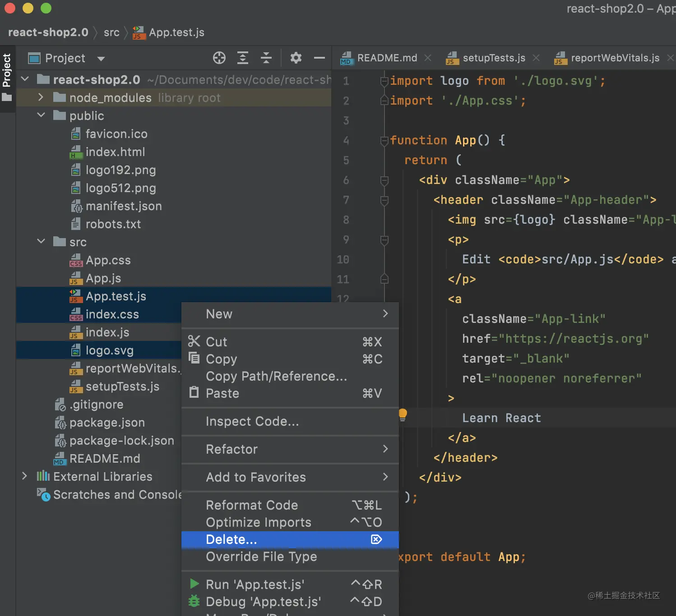Select Copy Path/Reference... menu item
Image resolution: width=676 pixels, height=616 pixels.
tap(290, 376)
